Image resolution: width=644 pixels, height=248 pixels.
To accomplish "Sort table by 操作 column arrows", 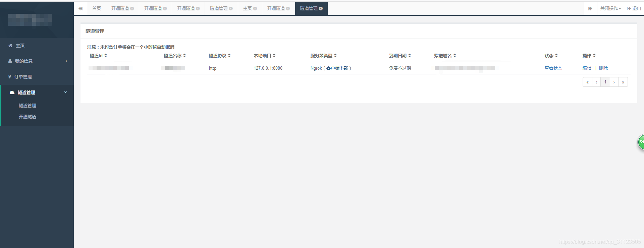I will click(x=594, y=56).
